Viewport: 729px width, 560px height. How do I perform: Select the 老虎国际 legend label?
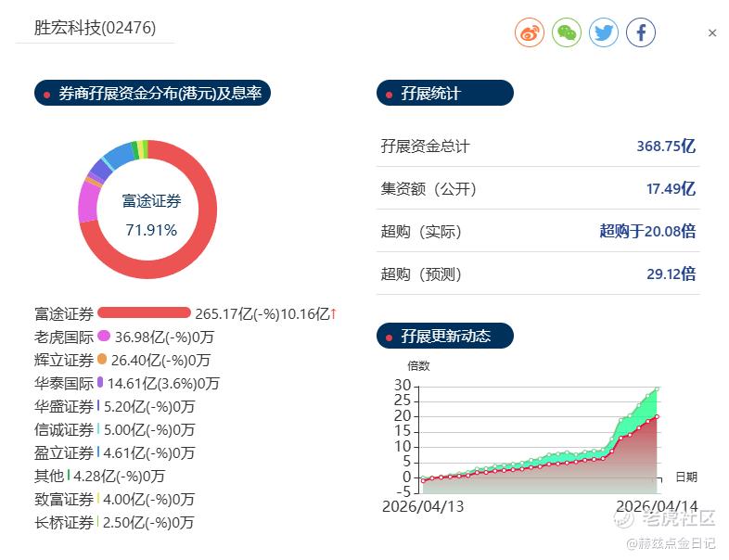pos(64,337)
